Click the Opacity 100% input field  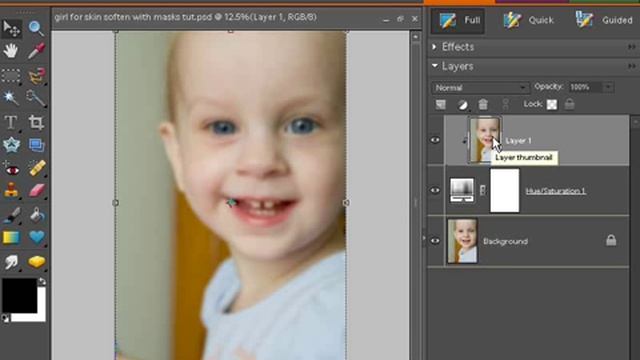coord(585,87)
